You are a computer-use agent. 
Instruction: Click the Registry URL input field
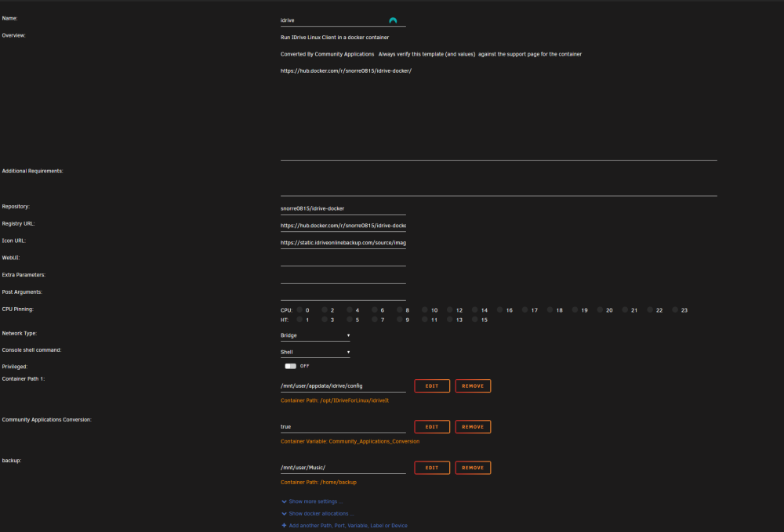point(343,226)
